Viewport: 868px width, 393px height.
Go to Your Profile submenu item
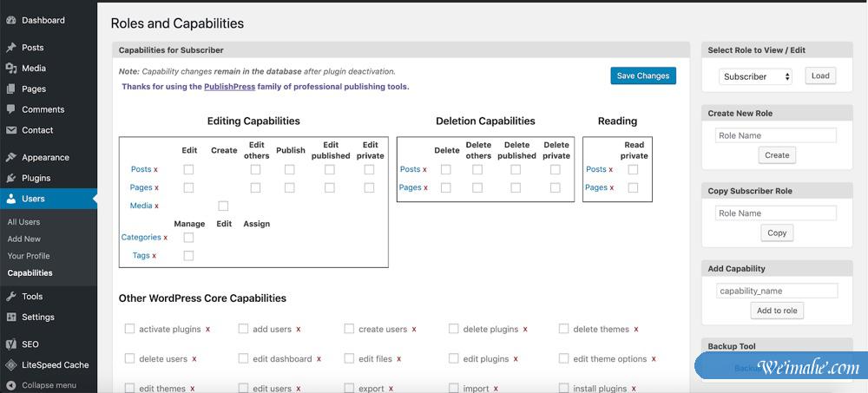pyautogui.click(x=29, y=256)
